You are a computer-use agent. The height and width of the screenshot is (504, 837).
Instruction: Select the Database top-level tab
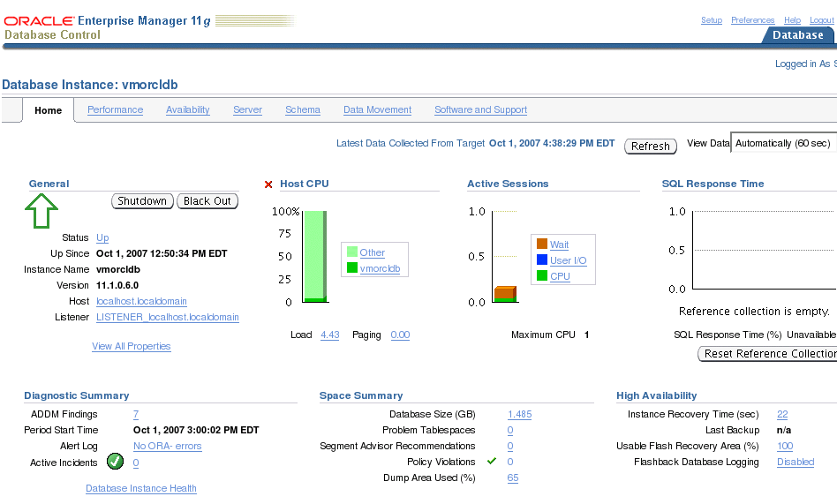point(797,34)
